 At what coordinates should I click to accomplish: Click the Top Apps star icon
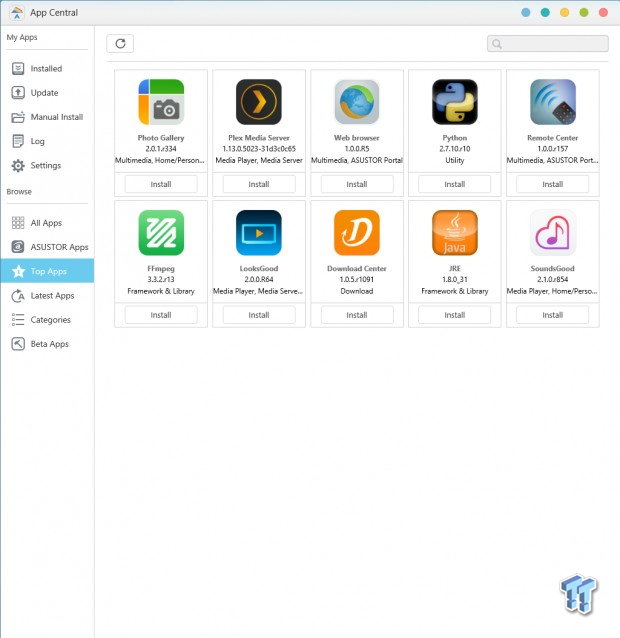(x=18, y=271)
